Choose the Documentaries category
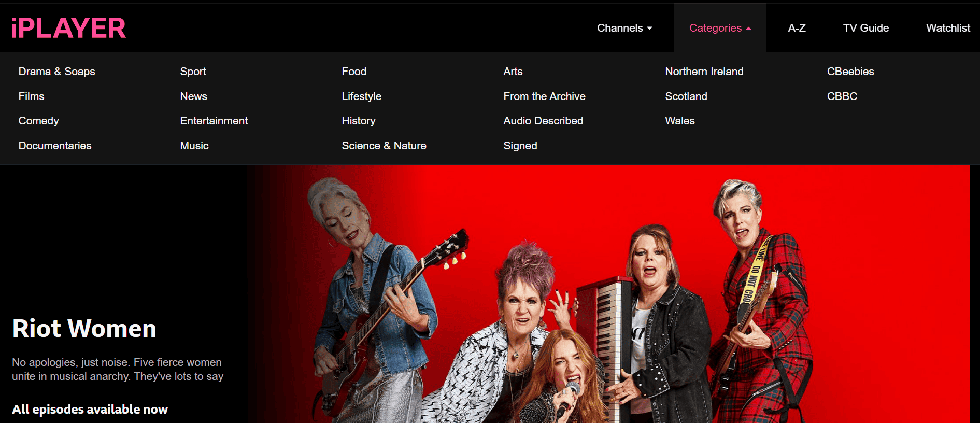Image resolution: width=980 pixels, height=423 pixels. point(55,146)
